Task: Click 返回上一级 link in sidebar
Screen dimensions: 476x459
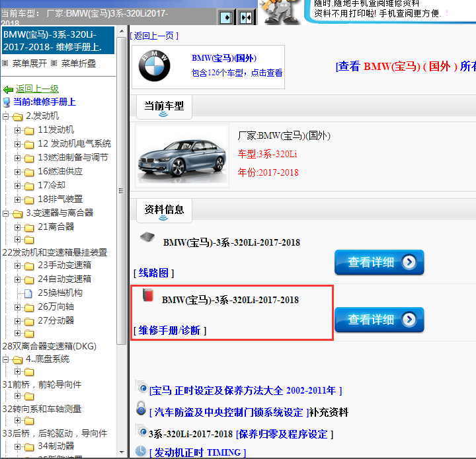Action: [x=37, y=89]
